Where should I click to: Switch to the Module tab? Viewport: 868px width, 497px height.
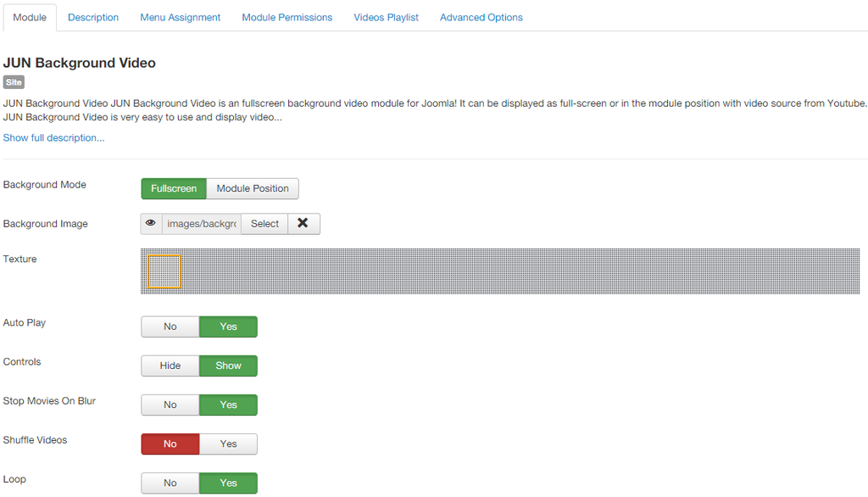coord(30,18)
